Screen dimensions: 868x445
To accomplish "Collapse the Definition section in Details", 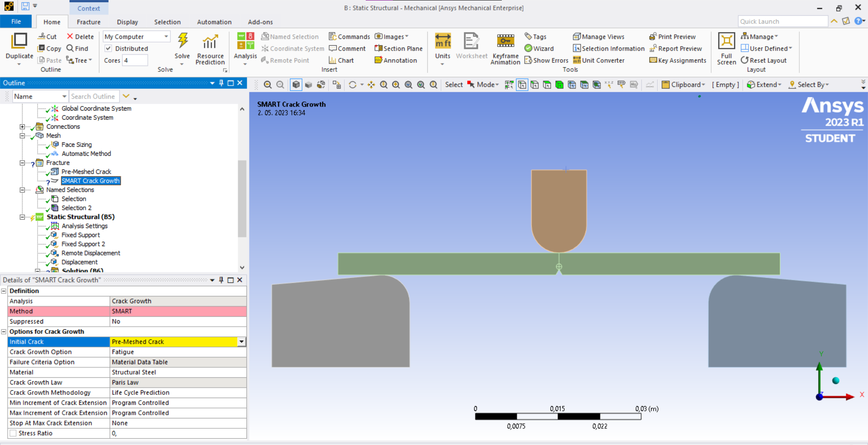I will point(4,291).
